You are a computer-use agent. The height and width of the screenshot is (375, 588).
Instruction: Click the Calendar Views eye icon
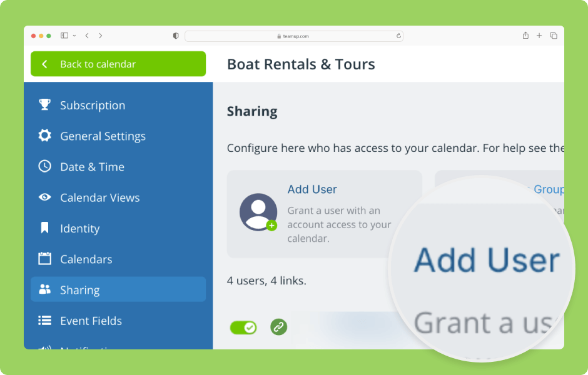point(44,197)
